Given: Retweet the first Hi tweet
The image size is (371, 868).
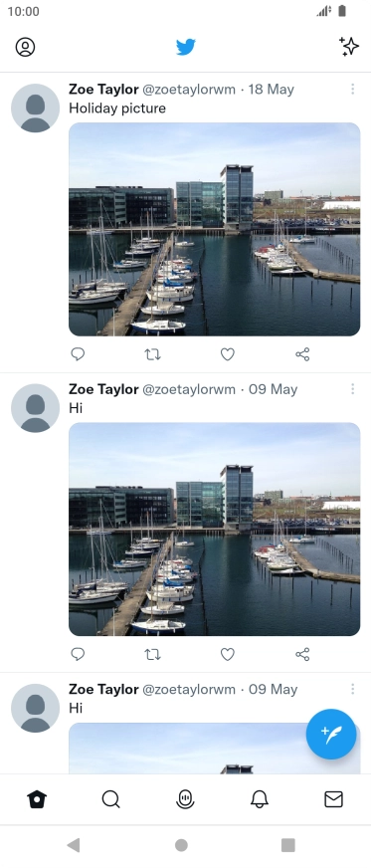Looking at the screenshot, I should (x=152, y=654).
